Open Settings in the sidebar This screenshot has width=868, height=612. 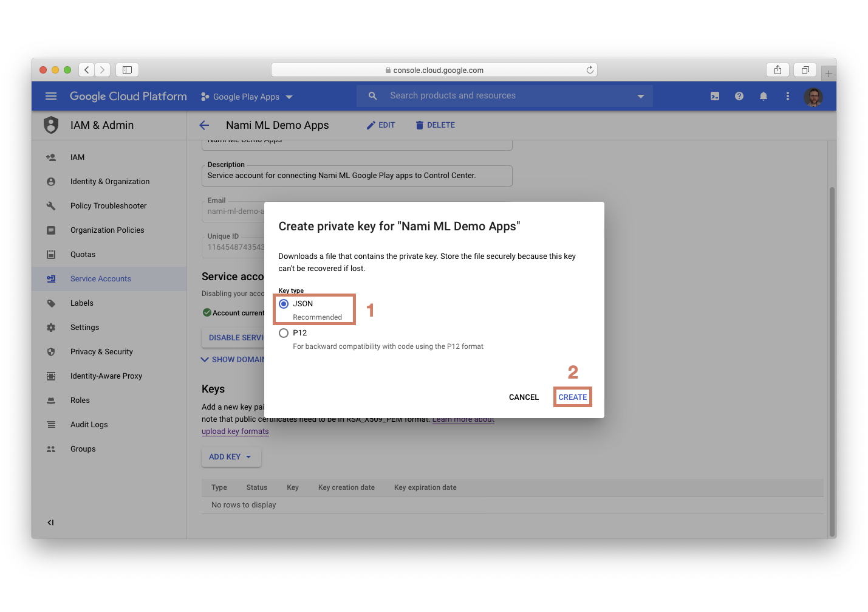[x=109, y=328]
